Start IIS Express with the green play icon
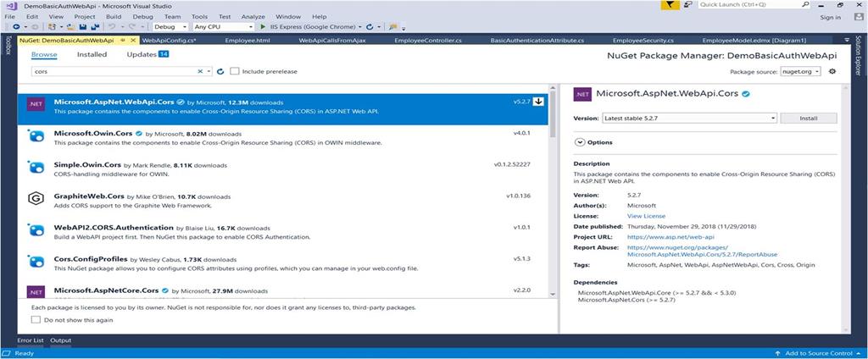The height and width of the screenshot is (359, 868). point(263,26)
